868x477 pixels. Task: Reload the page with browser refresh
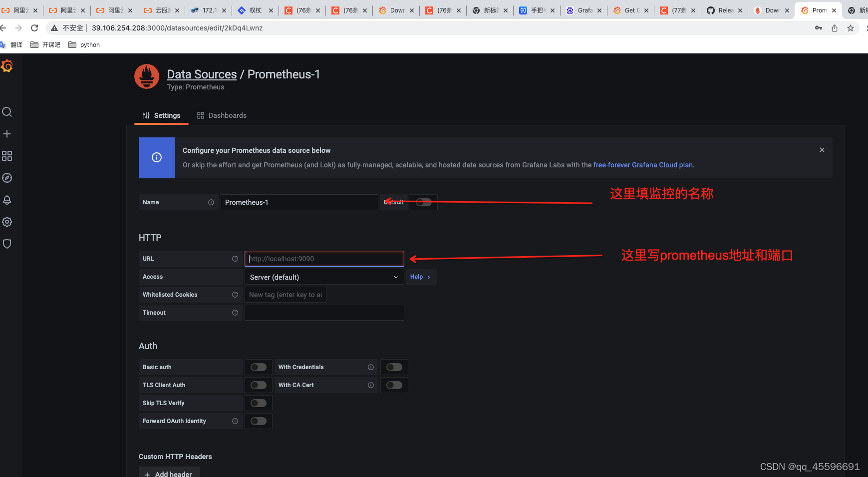34,28
